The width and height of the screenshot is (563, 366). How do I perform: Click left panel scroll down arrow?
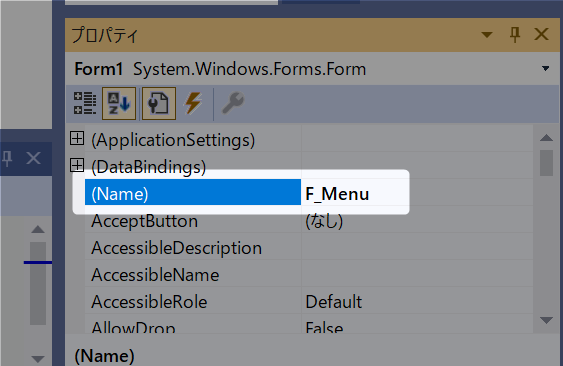38,358
